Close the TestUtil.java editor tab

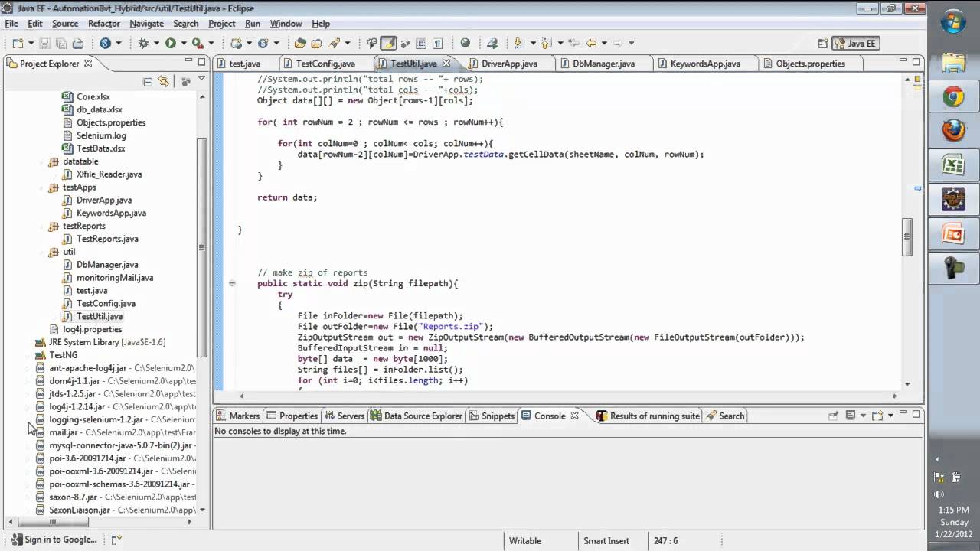coord(446,64)
